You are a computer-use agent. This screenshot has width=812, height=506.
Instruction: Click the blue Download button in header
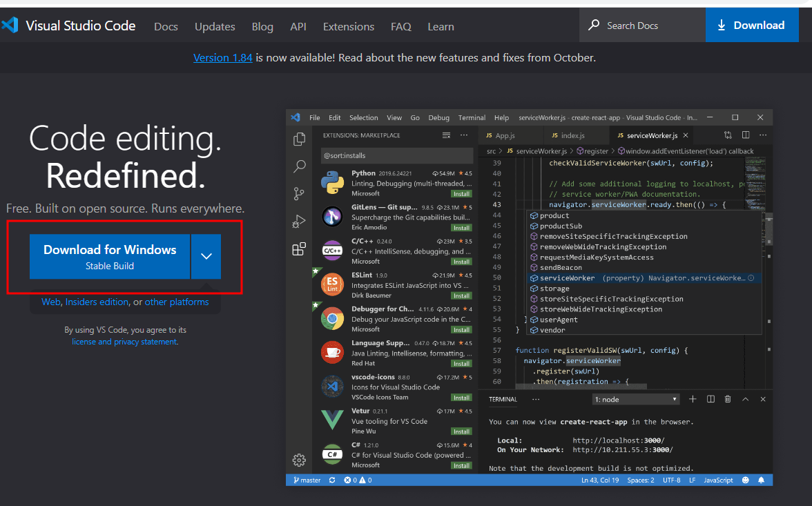[752, 25]
